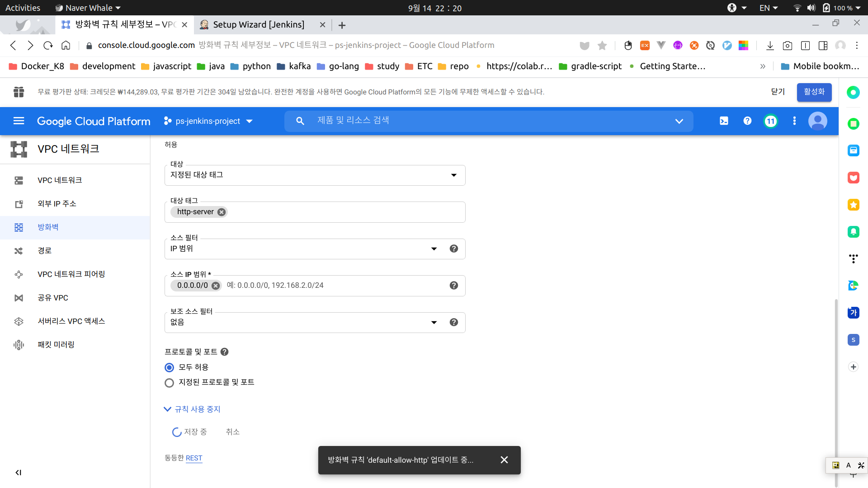This screenshot has width=868, height=488.
Task: Click the gift box free trial icon
Action: (19, 92)
